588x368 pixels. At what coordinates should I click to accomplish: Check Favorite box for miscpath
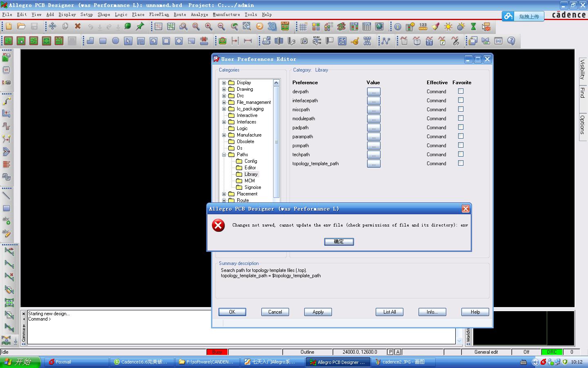pos(461,109)
